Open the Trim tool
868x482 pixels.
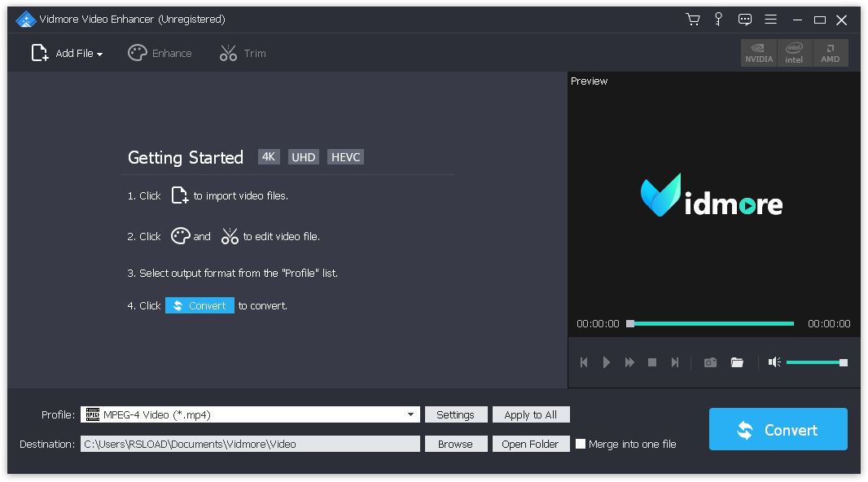coord(243,53)
